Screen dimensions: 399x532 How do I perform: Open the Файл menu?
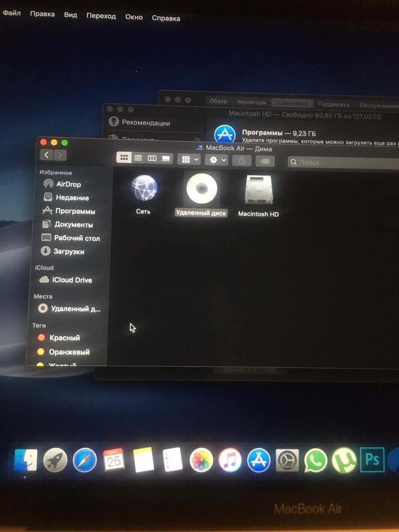click(12, 13)
